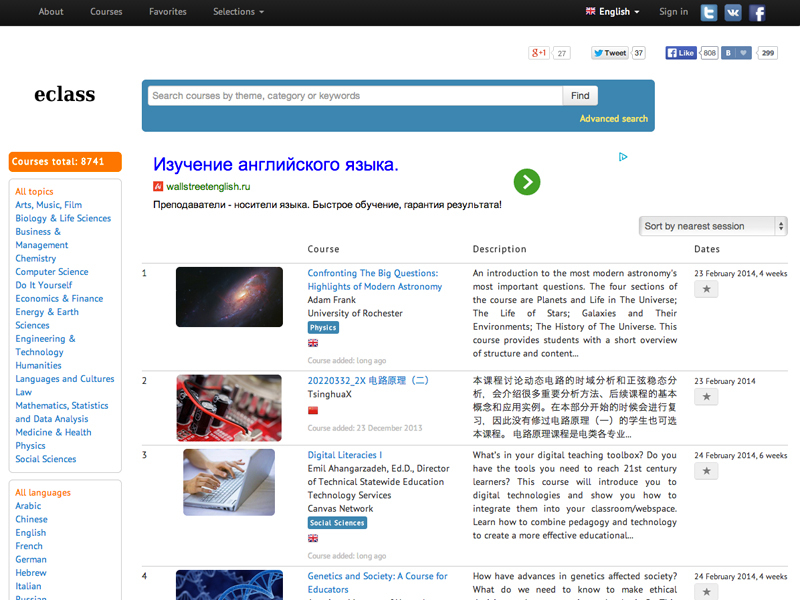Screen dimensions: 800x600
Task: Open the Favorites menu item
Action: pyautogui.click(x=168, y=12)
